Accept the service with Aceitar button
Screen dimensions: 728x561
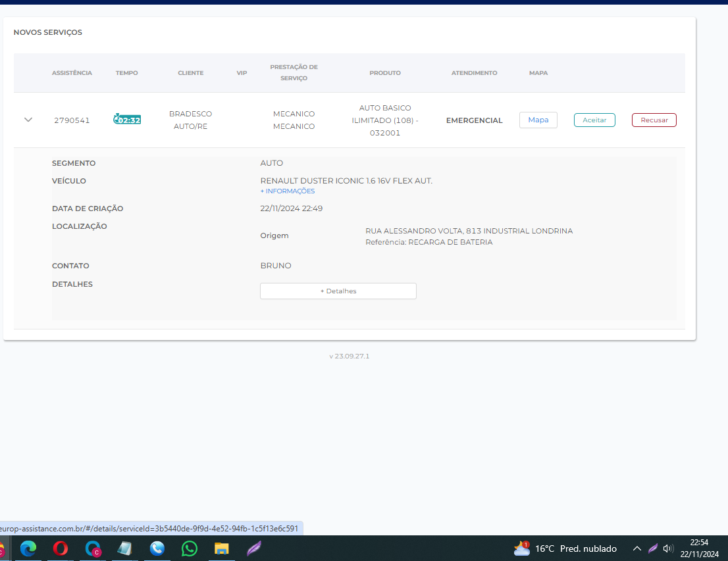(x=594, y=120)
